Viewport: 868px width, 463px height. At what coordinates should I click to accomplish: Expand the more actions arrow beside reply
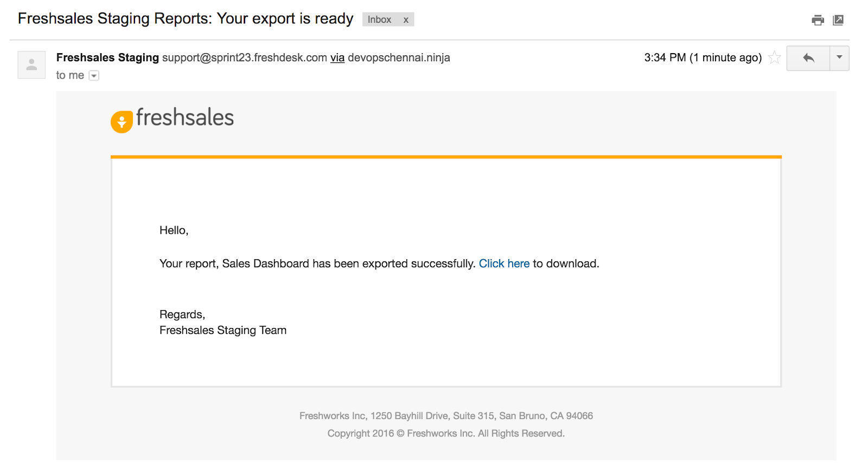click(x=839, y=57)
